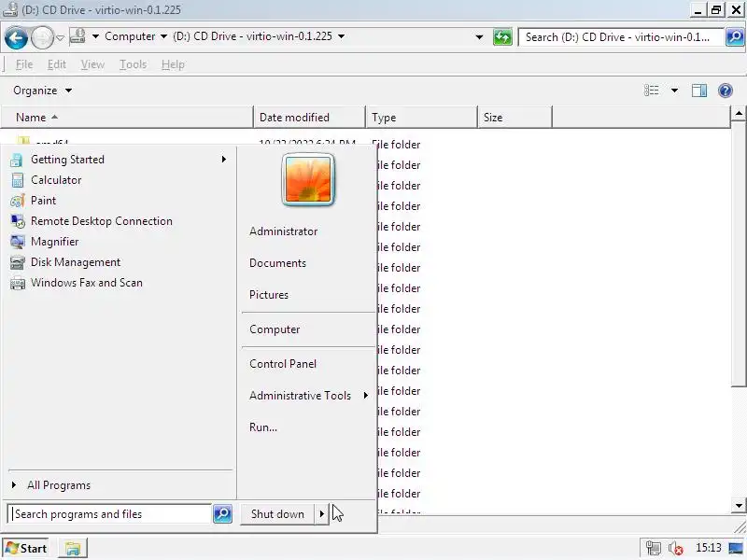Sort by Type column header

point(421,118)
